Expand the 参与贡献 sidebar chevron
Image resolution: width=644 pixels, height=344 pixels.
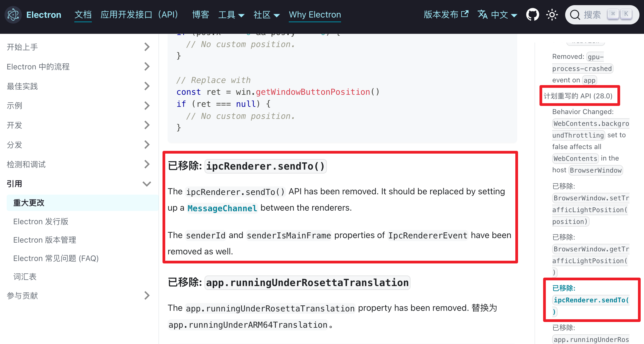147,295
